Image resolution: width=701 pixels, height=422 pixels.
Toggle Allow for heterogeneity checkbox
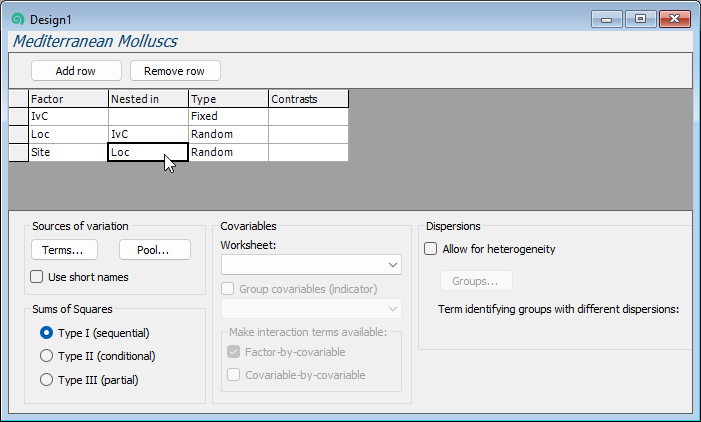431,249
